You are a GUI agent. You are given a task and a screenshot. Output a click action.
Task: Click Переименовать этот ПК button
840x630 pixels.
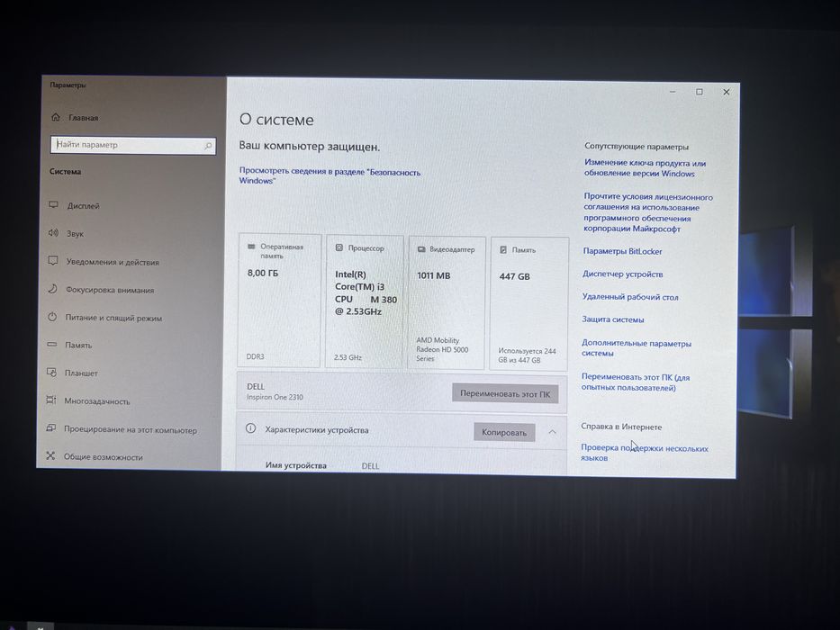[x=505, y=394]
